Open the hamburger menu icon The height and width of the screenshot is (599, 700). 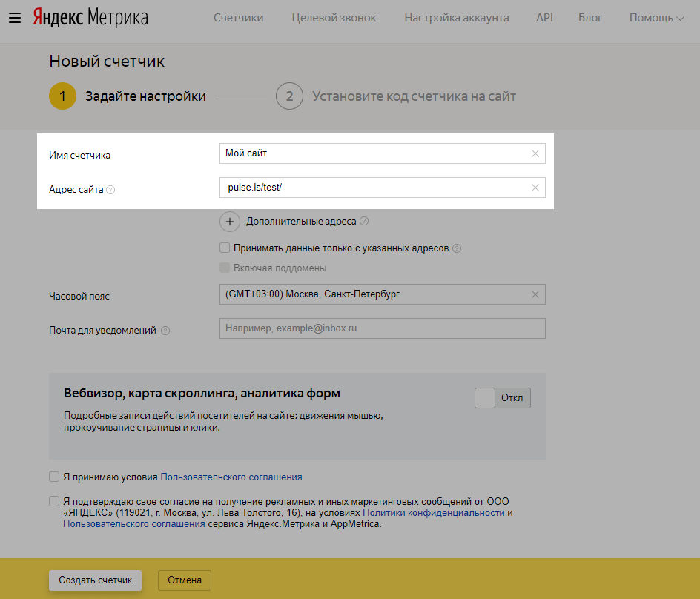click(14, 18)
